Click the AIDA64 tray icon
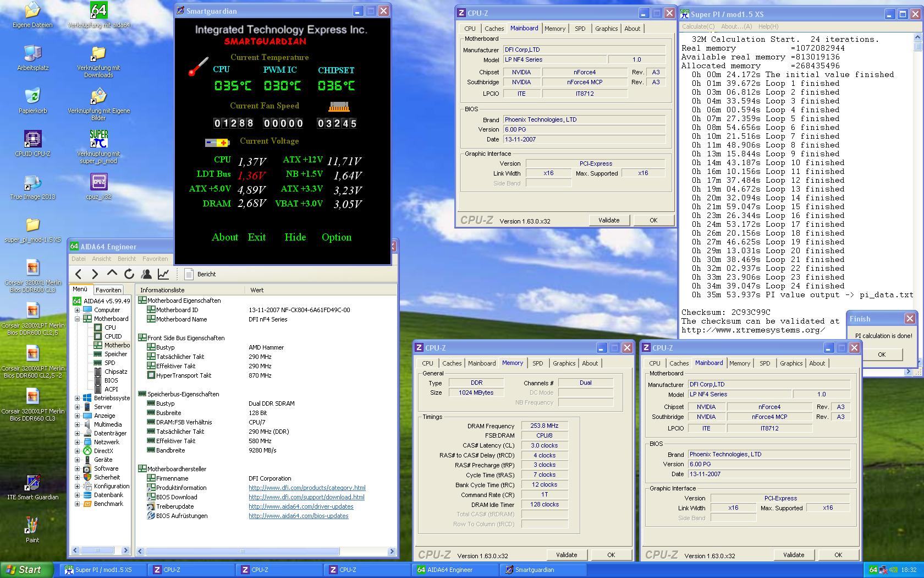 [873, 570]
